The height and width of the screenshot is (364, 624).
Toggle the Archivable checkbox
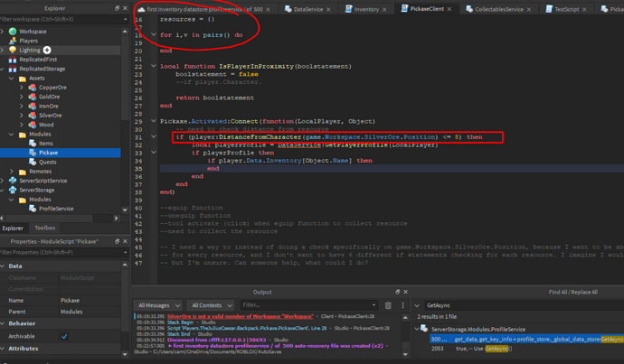64,336
